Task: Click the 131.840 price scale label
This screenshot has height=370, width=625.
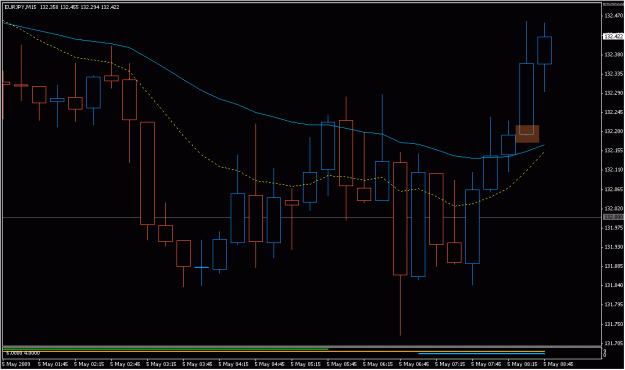Action: point(614,285)
